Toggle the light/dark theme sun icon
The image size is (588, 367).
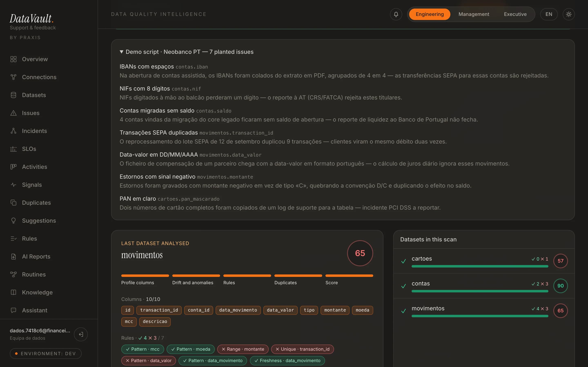[x=569, y=14]
